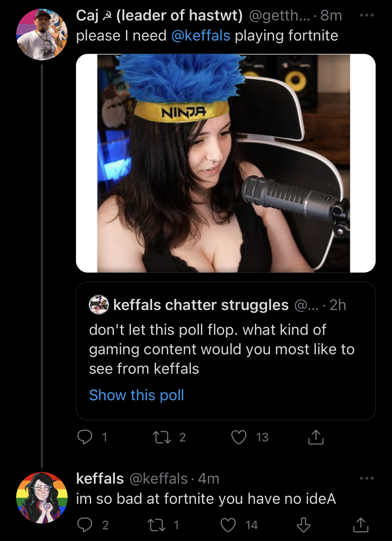Share keffals' reply using share icon

click(361, 525)
